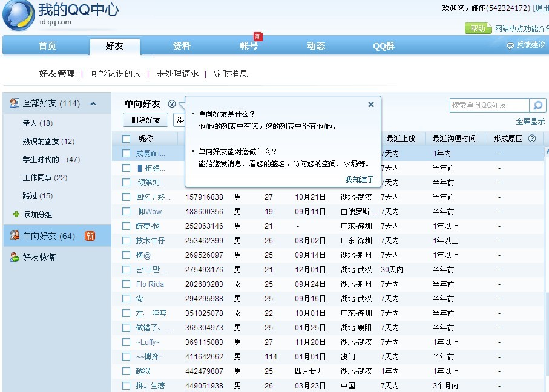Check the box for 越狱
The image size is (549, 392).
tap(127, 371)
